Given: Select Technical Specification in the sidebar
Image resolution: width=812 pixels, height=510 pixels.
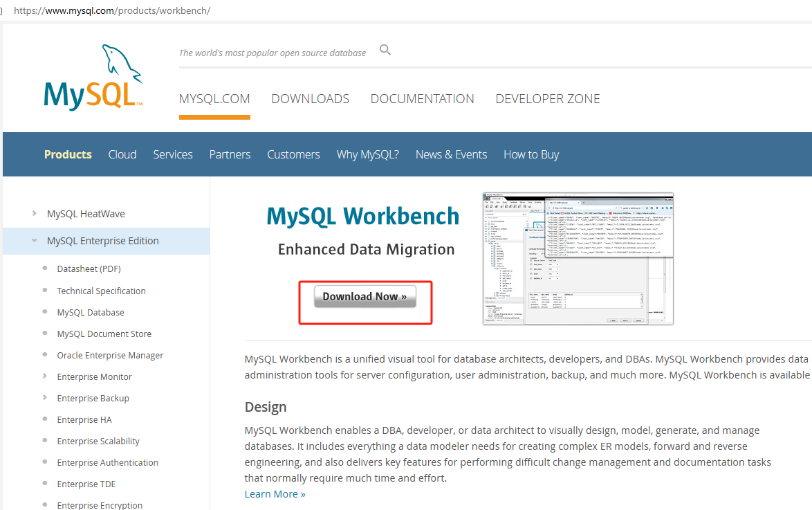Looking at the screenshot, I should click(101, 291).
